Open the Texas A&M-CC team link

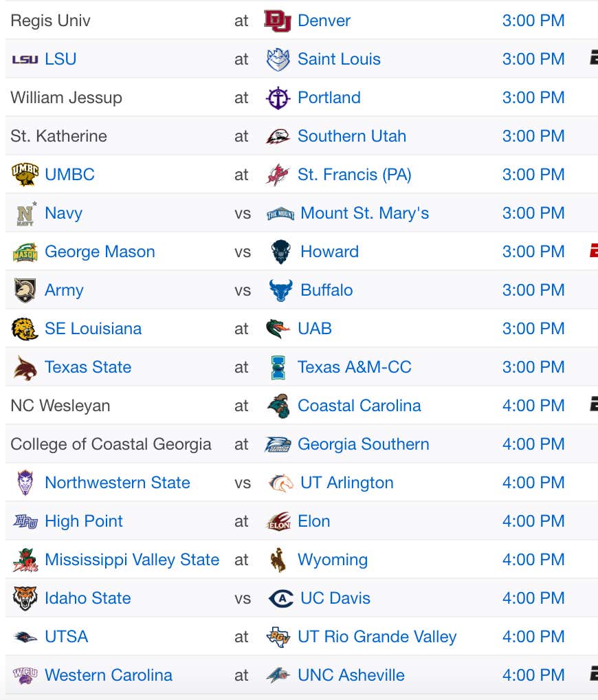click(x=355, y=367)
